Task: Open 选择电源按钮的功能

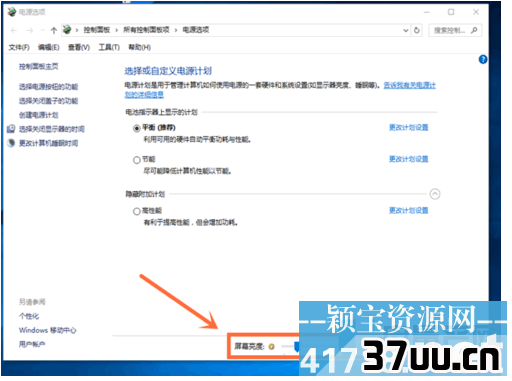Action: tap(48, 87)
